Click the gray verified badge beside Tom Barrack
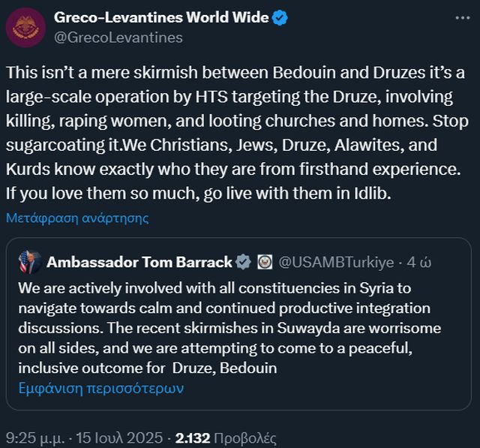Viewport: 480px width, 448px height. click(x=244, y=262)
